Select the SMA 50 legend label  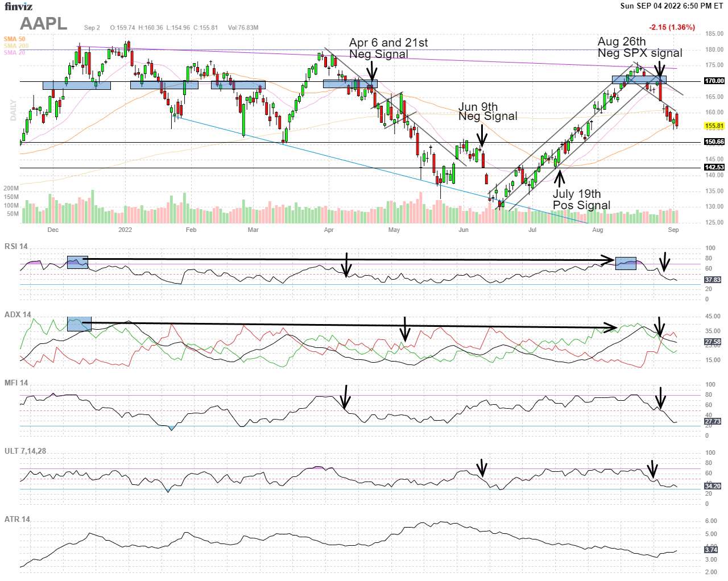point(15,39)
